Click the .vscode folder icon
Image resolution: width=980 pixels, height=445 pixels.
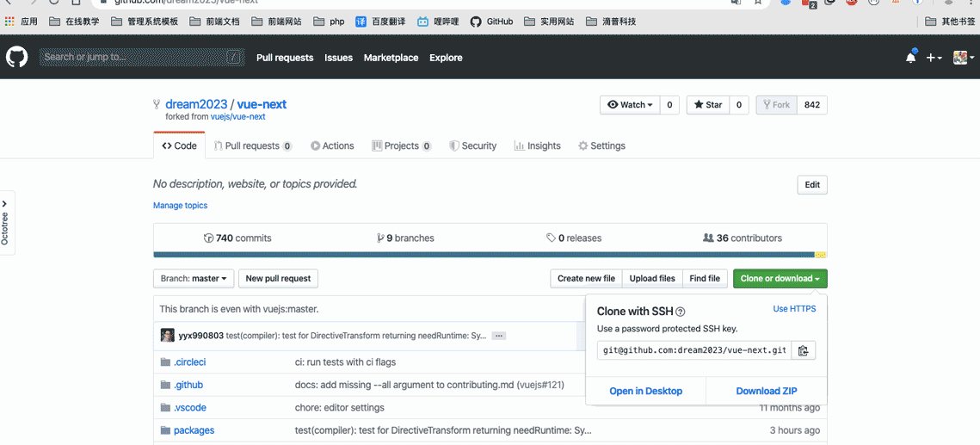click(x=165, y=407)
